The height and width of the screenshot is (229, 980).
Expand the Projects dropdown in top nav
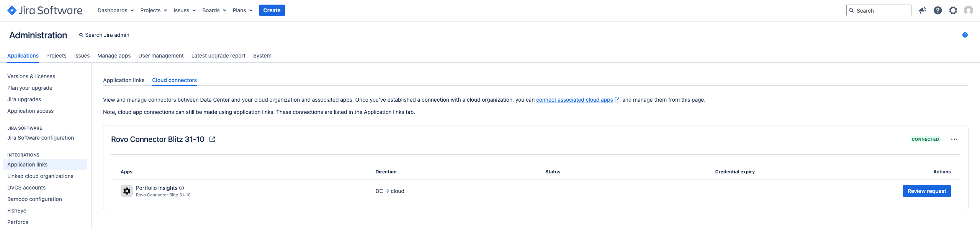(x=154, y=10)
